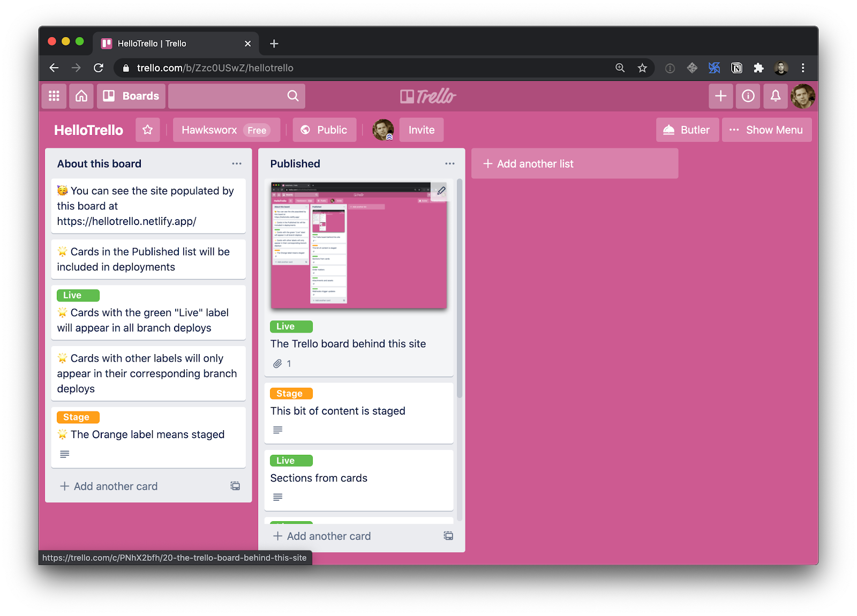Click green Live label on 'branch deploys' card
Image resolution: width=857 pixels, height=616 pixels.
78,295
